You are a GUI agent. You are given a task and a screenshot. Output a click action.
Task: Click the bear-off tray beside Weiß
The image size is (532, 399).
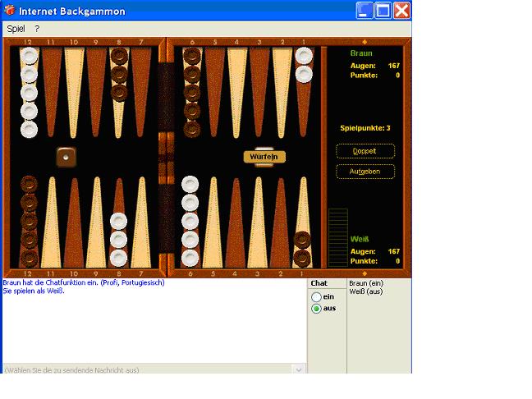pyautogui.click(x=338, y=238)
